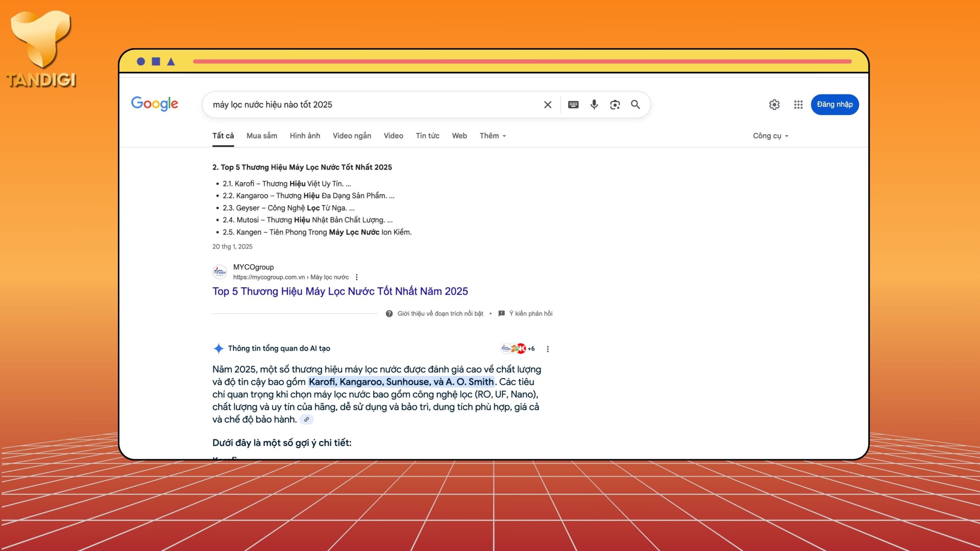Click the feedback flag icon
The width and height of the screenshot is (980, 551).
(x=501, y=314)
